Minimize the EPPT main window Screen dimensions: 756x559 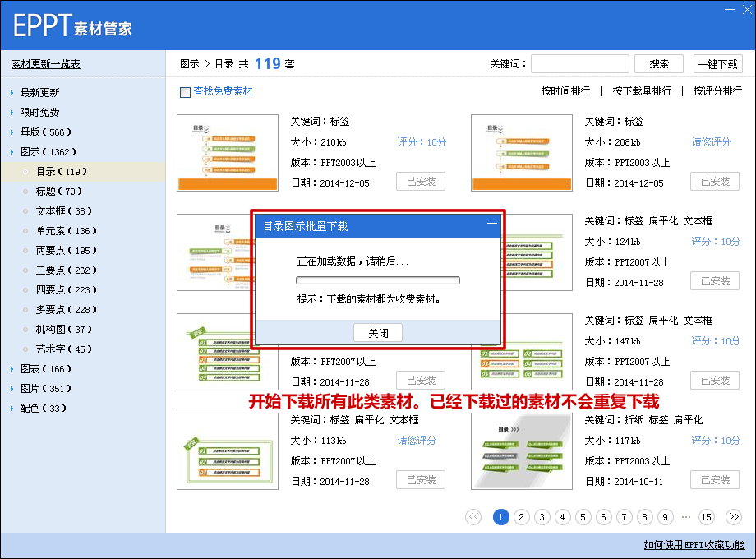click(730, 10)
